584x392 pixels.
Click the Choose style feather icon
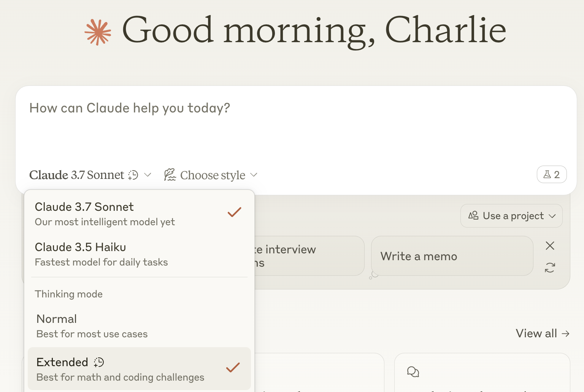tap(170, 175)
